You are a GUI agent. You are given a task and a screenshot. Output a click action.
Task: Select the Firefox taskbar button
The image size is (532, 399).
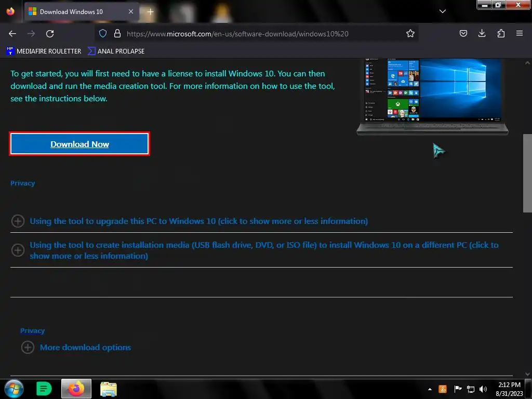coord(76,389)
